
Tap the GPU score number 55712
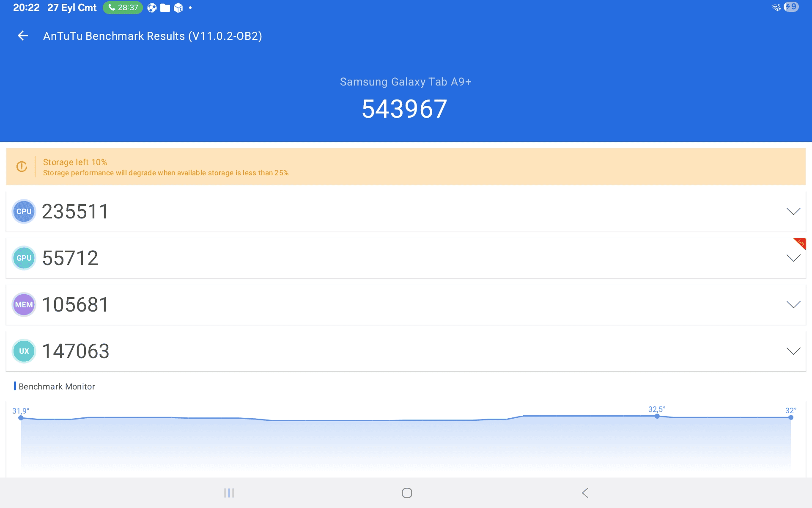point(70,258)
